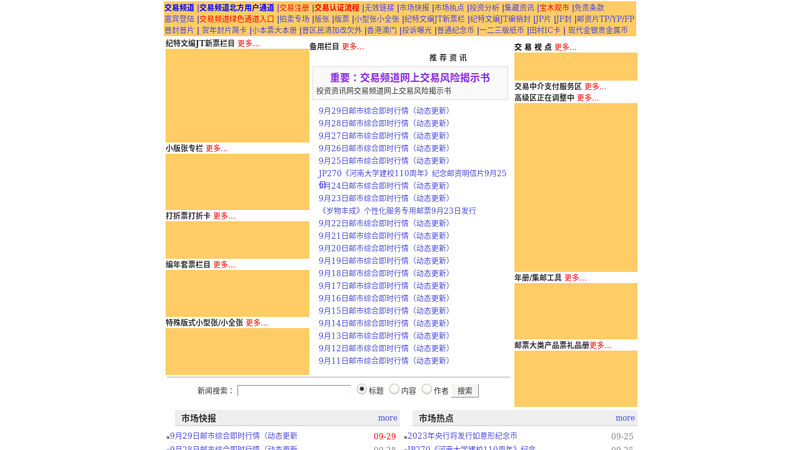The image size is (800, 450).
Task: Click 更多 next to 年册/集邮工具
Action: pos(576,278)
